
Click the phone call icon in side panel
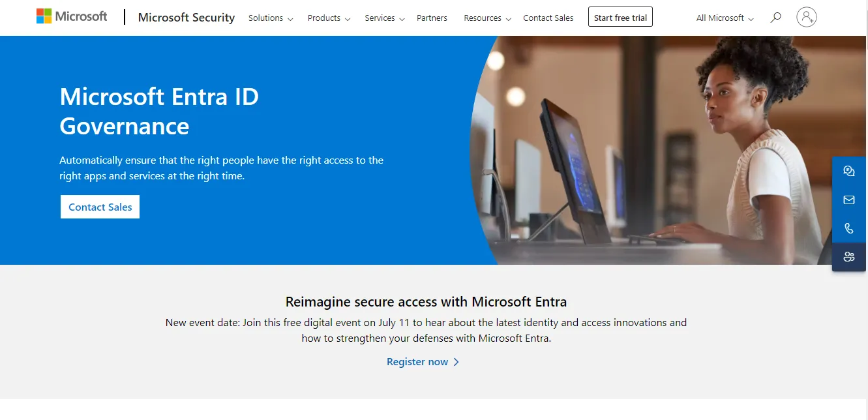point(848,228)
